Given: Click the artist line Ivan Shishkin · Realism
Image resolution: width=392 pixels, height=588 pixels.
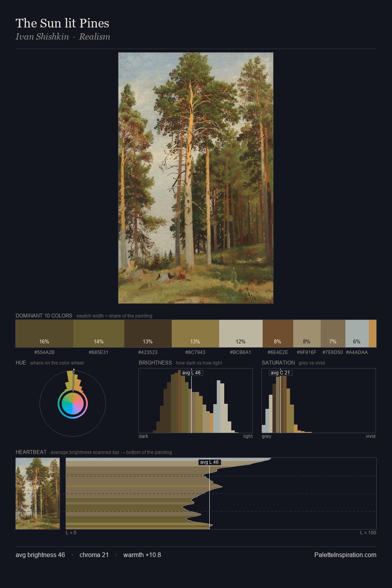Looking at the screenshot, I should coord(63,36).
